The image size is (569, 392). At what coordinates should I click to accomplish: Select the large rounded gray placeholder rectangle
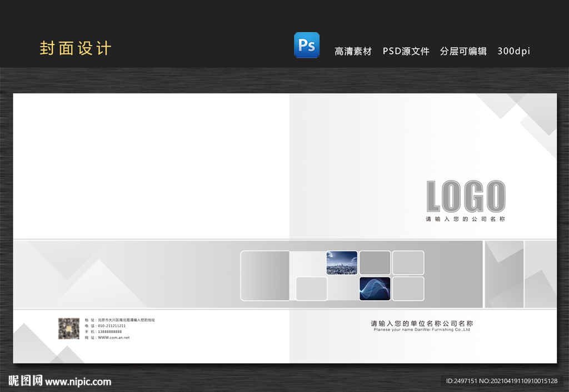point(265,275)
